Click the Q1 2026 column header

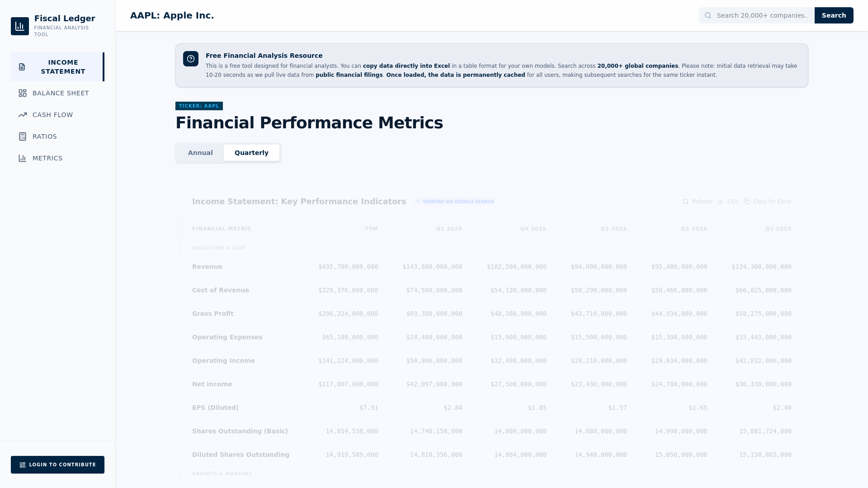(449, 229)
